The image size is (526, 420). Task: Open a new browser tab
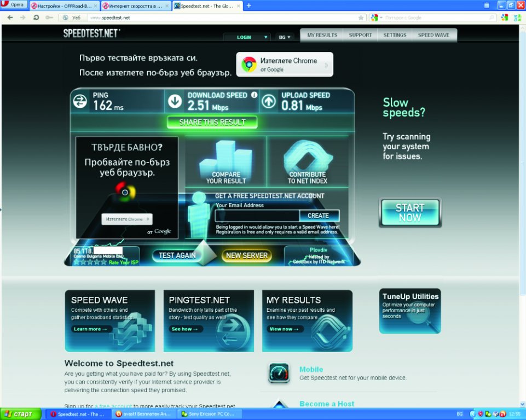coord(249,5)
